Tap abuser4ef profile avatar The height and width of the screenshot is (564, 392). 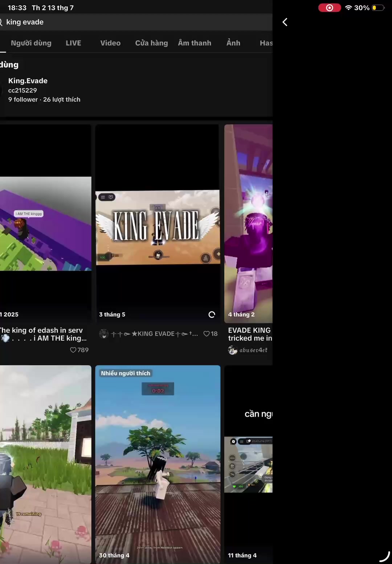(233, 350)
